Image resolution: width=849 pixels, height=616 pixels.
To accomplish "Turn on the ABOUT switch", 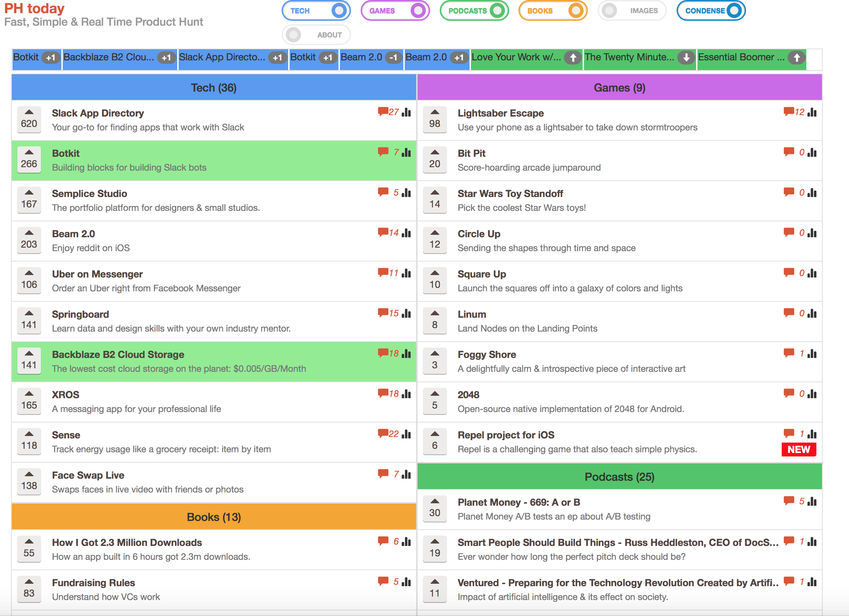I will click(316, 35).
